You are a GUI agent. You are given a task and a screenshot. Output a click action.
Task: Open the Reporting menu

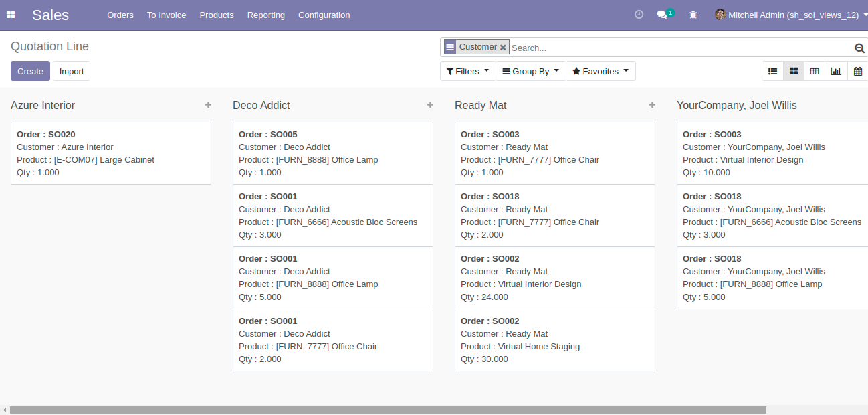[265, 15]
